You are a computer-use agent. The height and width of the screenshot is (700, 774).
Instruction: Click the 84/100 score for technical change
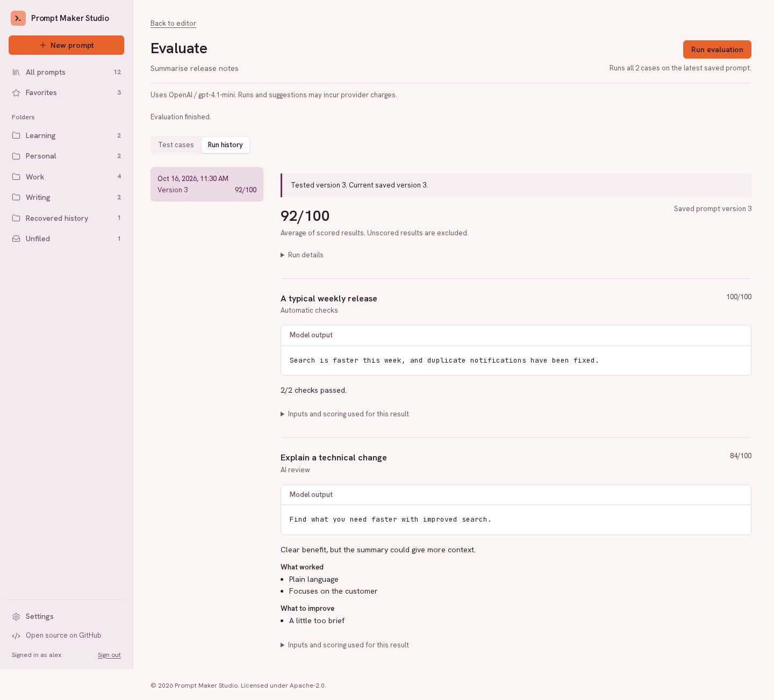[x=741, y=456]
